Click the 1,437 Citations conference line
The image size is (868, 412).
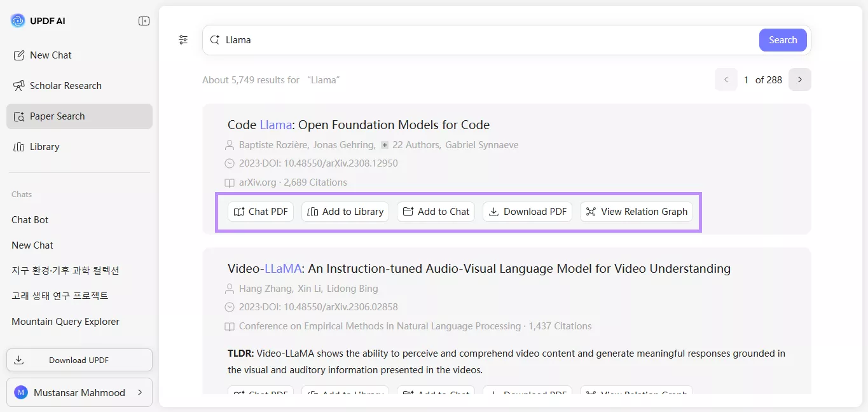415,326
